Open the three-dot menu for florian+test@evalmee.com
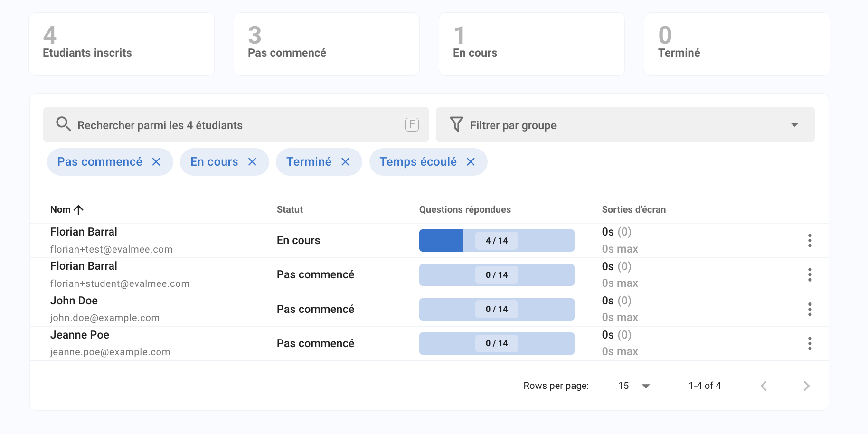Viewport: 868px width, 434px height. [810, 241]
